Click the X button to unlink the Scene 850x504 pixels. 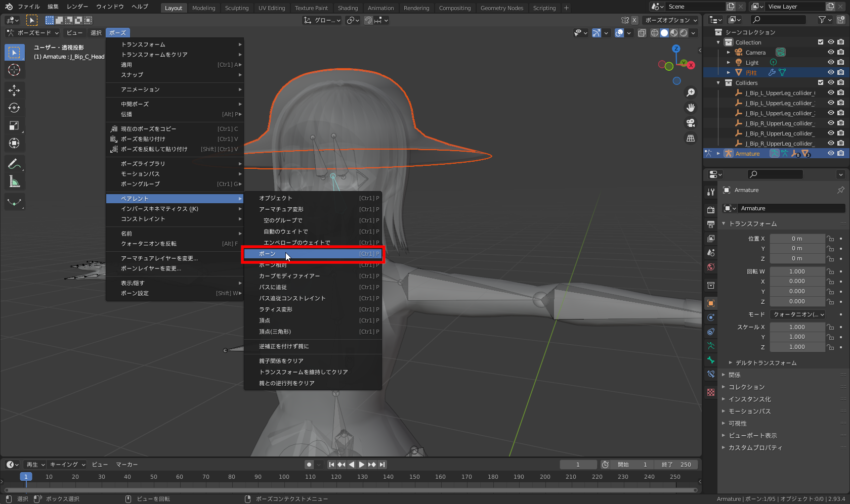tap(741, 6)
